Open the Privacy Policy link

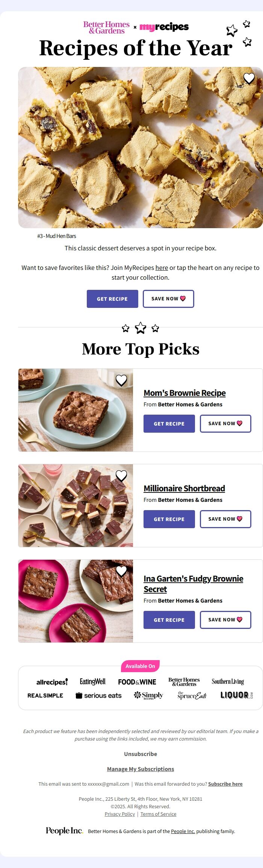(x=119, y=814)
